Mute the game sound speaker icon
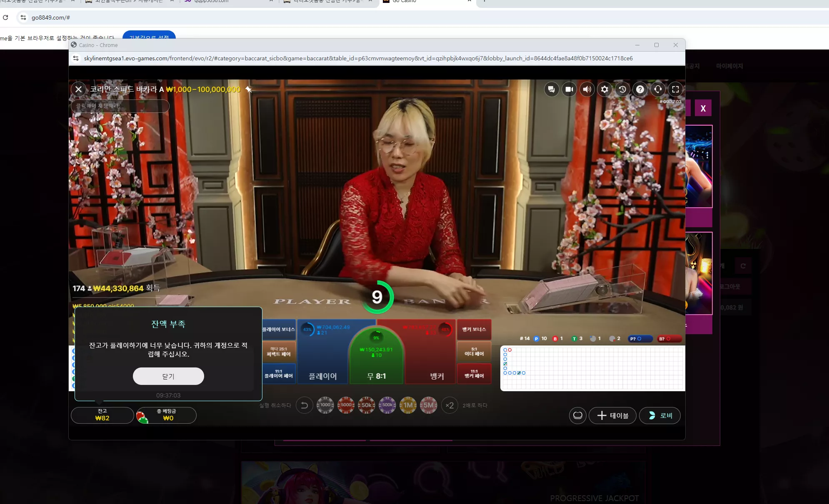829x504 pixels. (x=587, y=89)
